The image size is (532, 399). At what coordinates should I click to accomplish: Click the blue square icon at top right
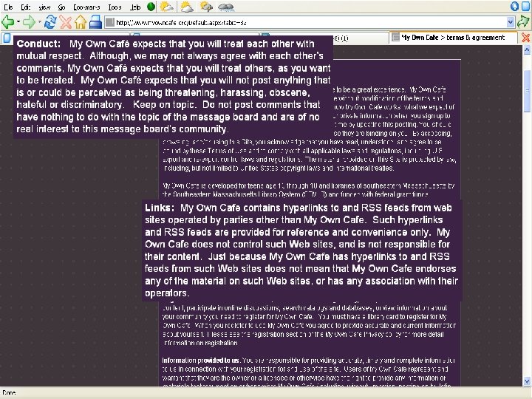527,7
